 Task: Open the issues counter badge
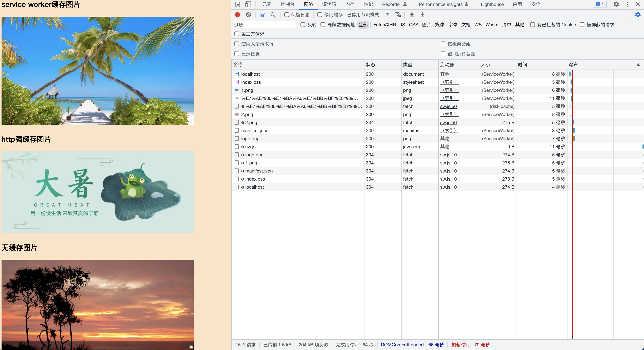(599, 4)
